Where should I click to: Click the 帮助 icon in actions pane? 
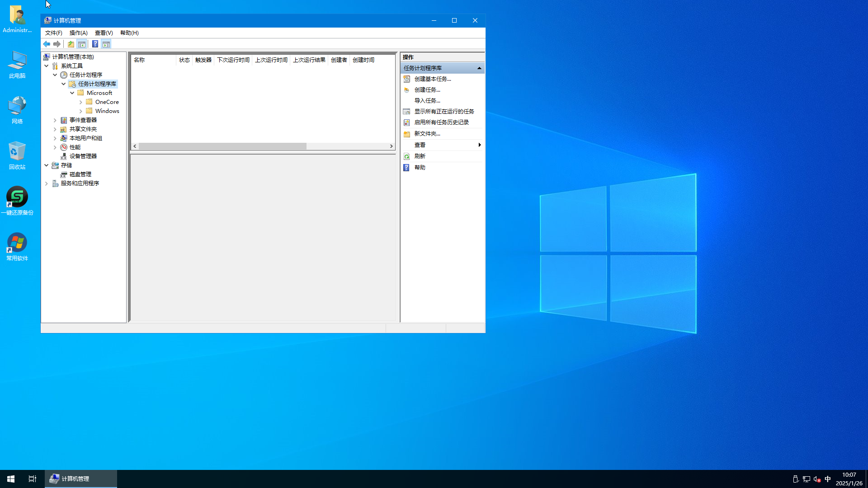[406, 168]
